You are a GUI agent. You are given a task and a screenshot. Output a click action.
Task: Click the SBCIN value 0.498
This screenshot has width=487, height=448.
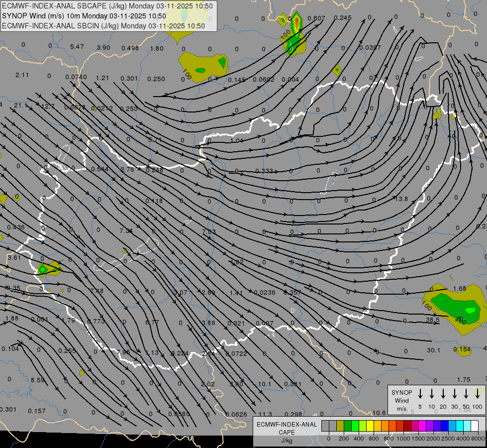(x=130, y=48)
